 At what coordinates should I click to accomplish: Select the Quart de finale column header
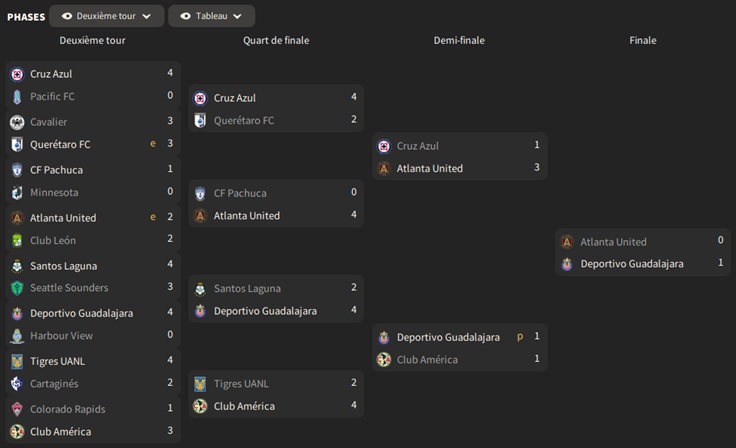(276, 41)
